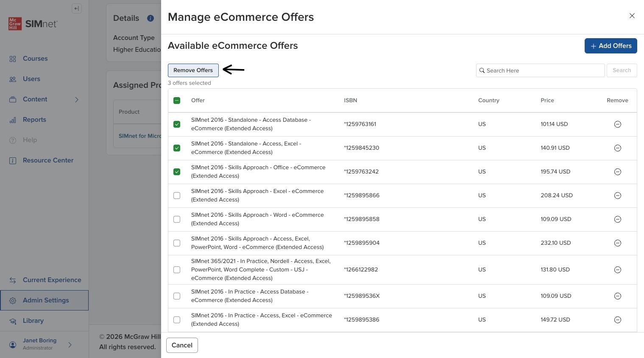Click the Reports bar chart icon
This screenshot has width=644, height=358.
tap(13, 120)
